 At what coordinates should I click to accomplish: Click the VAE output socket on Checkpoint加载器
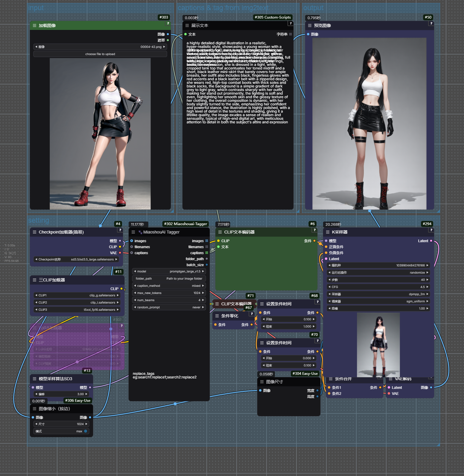(x=120, y=253)
